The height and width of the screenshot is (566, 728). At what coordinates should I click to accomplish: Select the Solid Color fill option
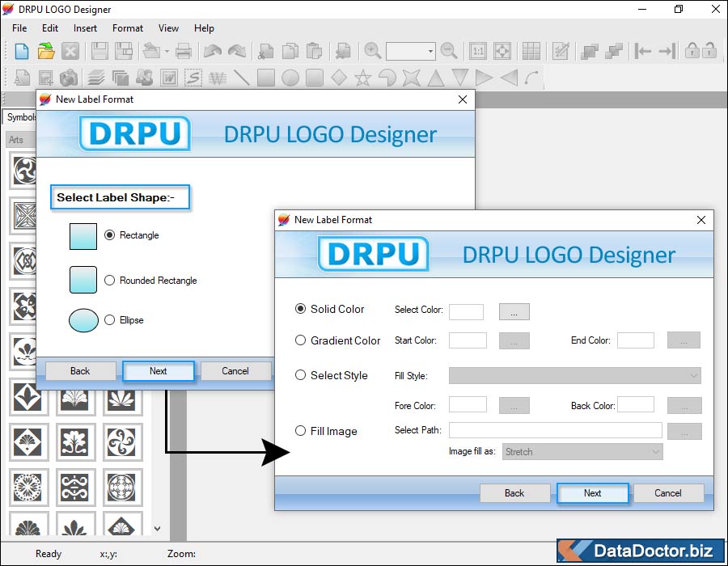pyautogui.click(x=300, y=309)
